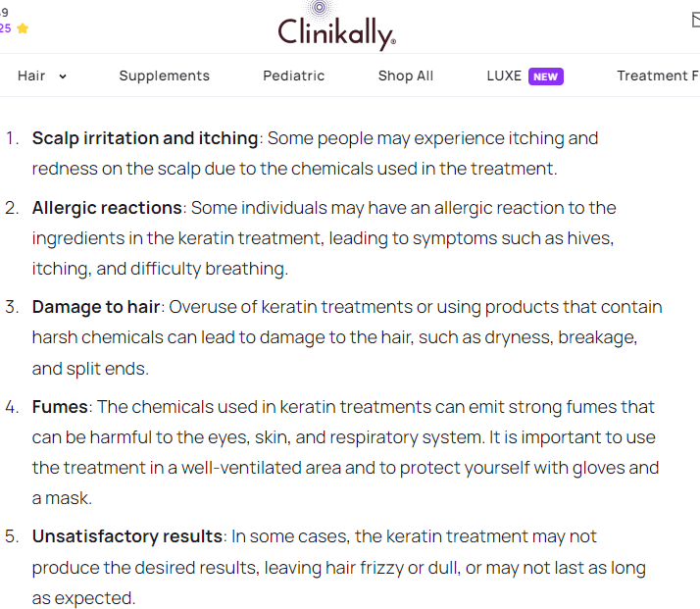Click the purple NEW badge beside LUXE
The height and width of the screenshot is (609, 700).
[x=545, y=76]
